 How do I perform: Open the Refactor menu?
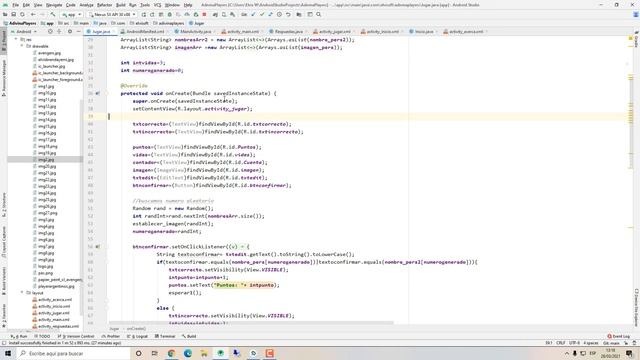click(x=104, y=5)
